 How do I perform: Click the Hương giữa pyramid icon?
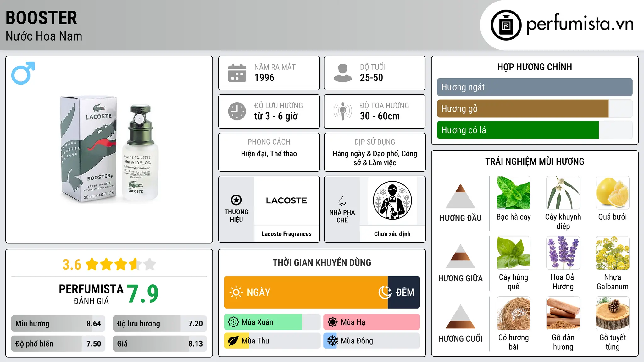point(460,256)
